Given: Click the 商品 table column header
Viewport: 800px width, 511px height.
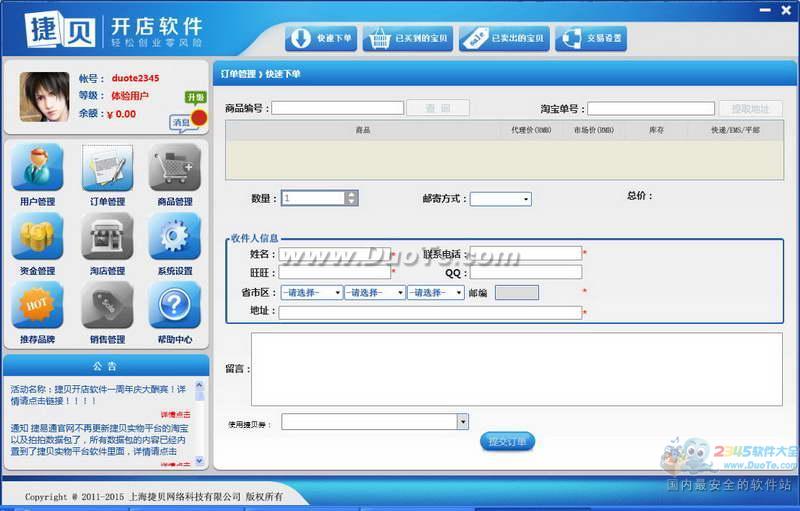Looking at the screenshot, I should click(363, 130).
